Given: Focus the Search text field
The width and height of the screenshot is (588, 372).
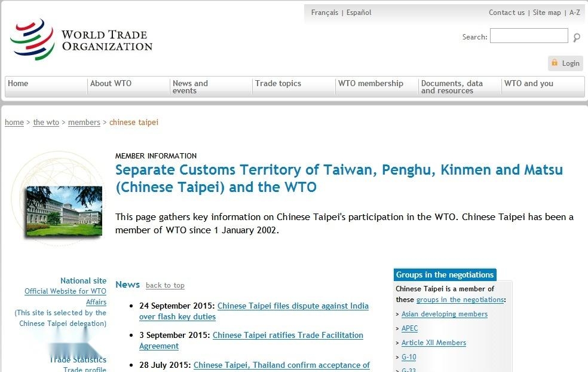Looking at the screenshot, I should coord(529,36).
